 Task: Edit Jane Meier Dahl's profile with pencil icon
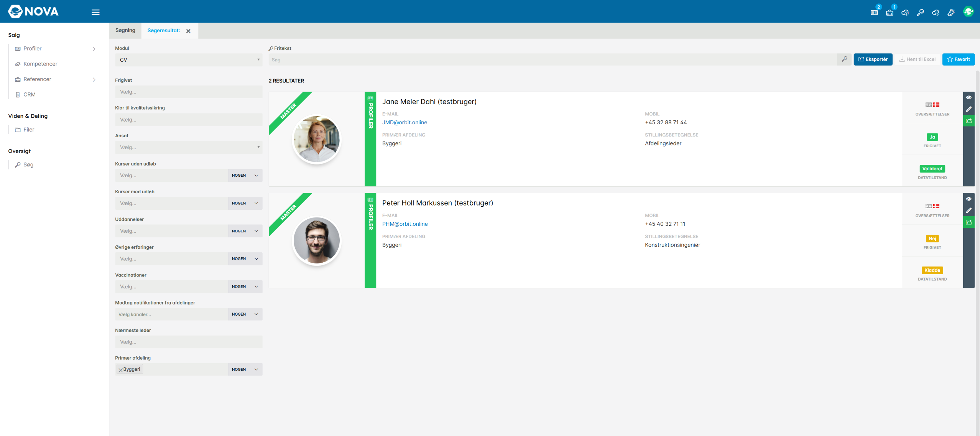tap(968, 109)
